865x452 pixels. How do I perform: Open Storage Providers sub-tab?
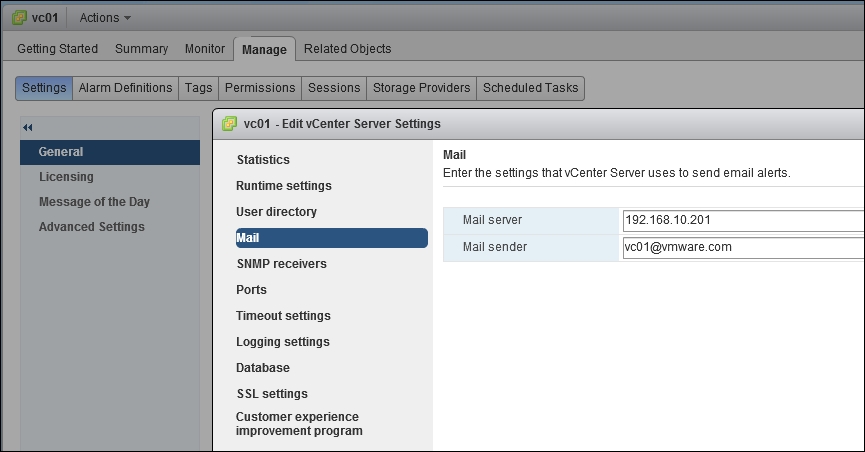[x=421, y=88]
